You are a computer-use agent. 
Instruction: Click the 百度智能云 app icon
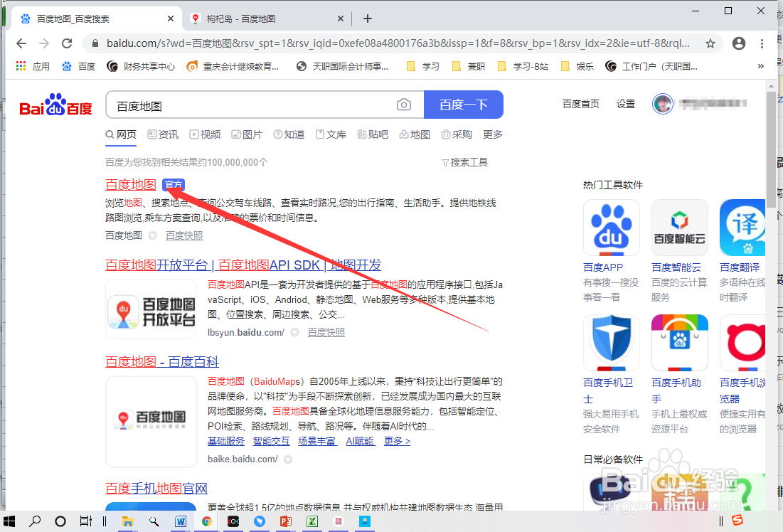[x=680, y=228]
